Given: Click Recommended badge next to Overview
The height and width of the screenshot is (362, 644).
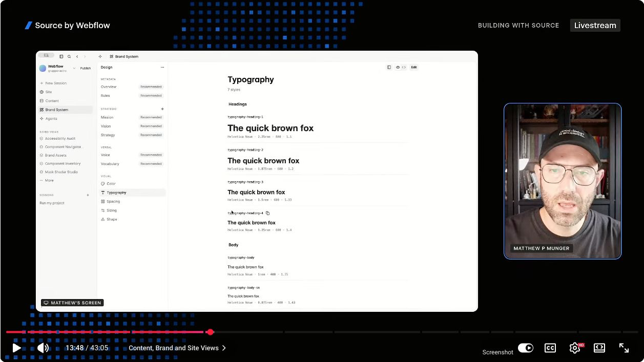Looking at the screenshot, I should 151,87.
